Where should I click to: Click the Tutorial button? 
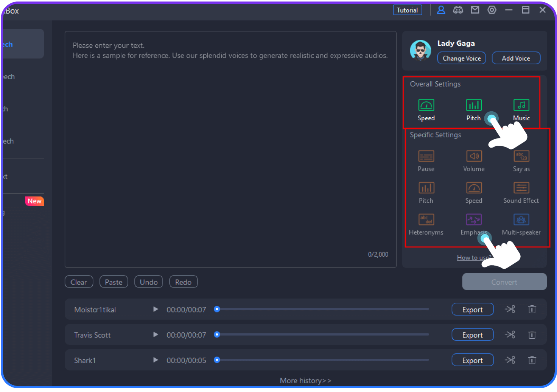click(x=408, y=10)
